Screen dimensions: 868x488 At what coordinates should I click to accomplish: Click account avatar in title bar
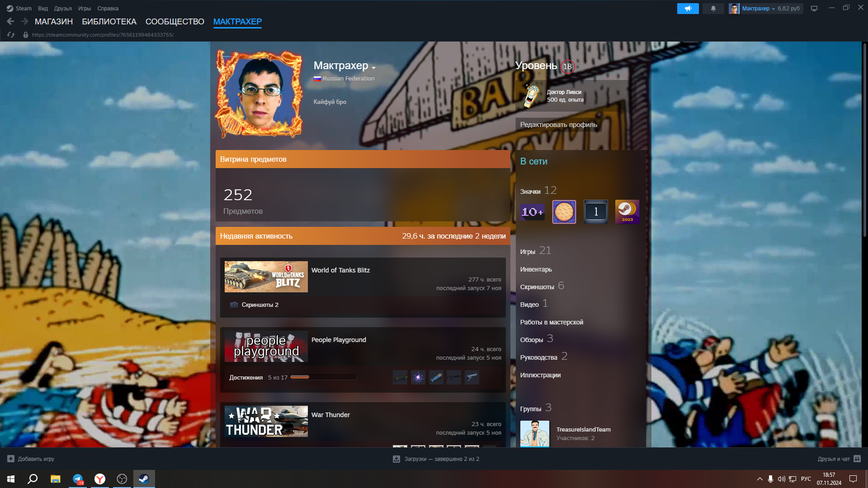pyautogui.click(x=734, y=9)
